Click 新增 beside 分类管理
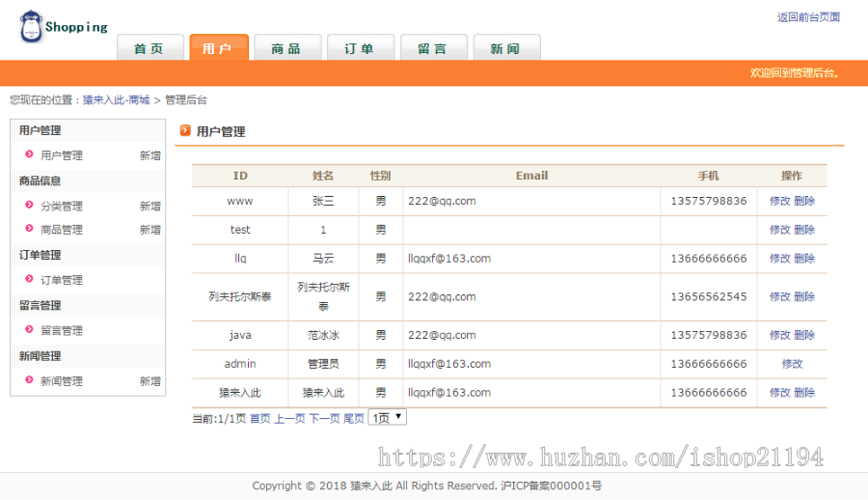This screenshot has width=868, height=500. coord(150,207)
